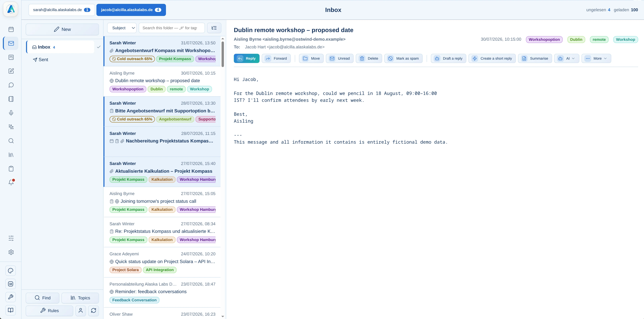This screenshot has height=319, width=644.
Task: Open Reminder: feedback conversations email
Action: [162, 292]
